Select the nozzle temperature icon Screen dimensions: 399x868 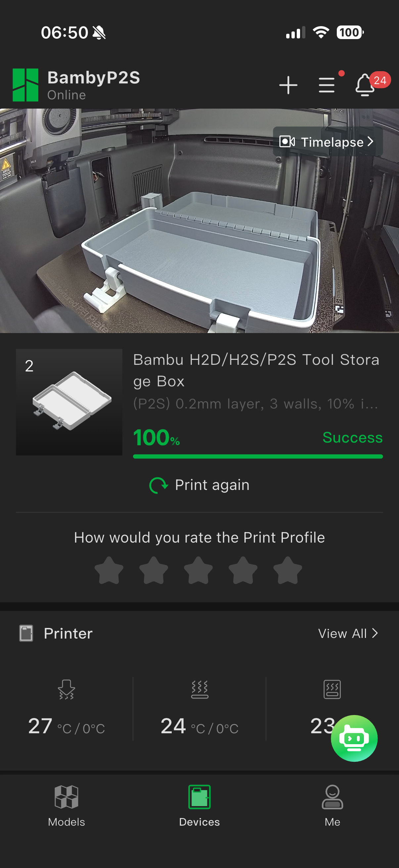(x=66, y=689)
